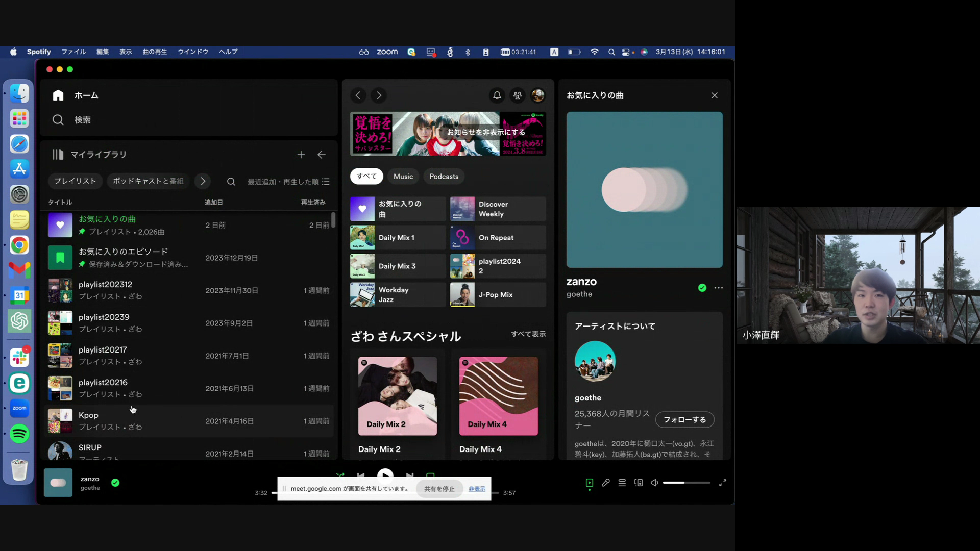This screenshot has height=551, width=980.
Task: Click the フォローする button for goethe
Action: click(x=684, y=419)
